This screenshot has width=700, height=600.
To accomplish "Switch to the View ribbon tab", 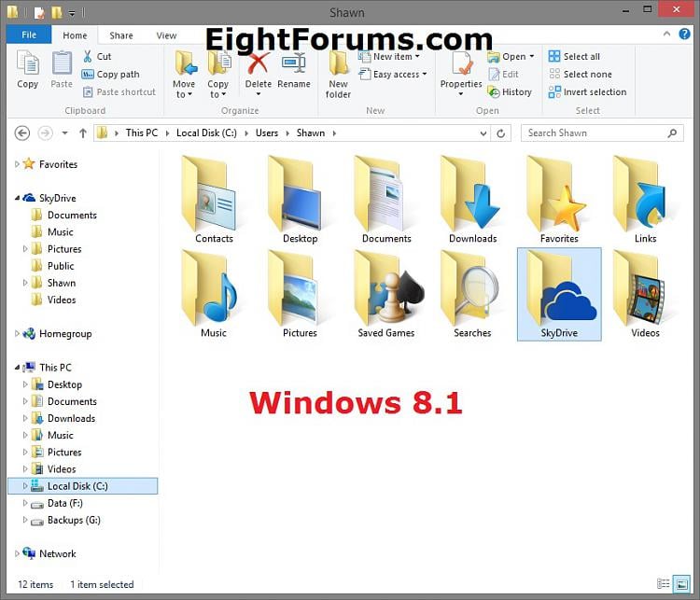I will 166,35.
